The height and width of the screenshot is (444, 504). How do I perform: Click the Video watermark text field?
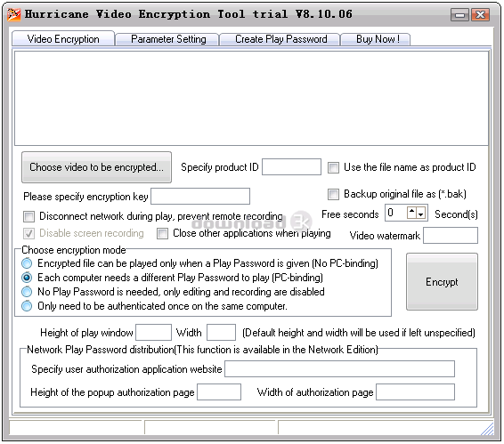coord(451,236)
